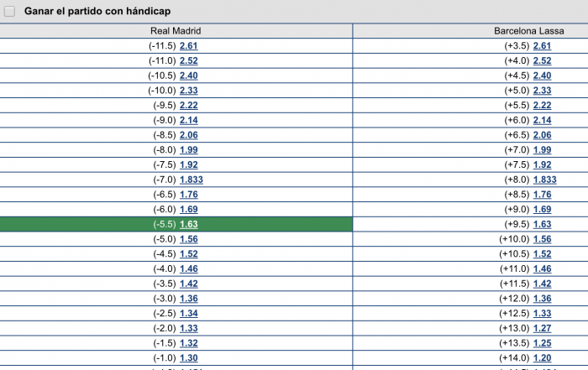Select Barcelona Lassa (+4.5) odds 2.40

click(543, 76)
